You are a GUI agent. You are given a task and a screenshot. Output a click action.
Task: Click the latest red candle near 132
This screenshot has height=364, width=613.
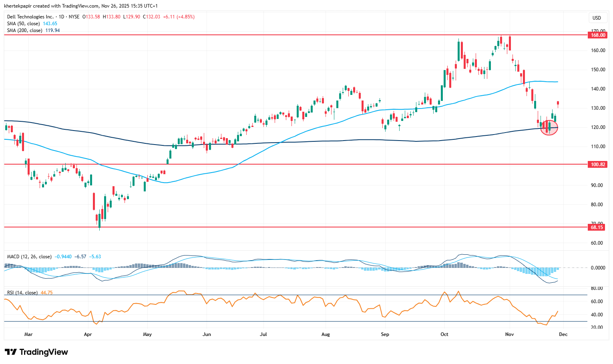tap(558, 103)
